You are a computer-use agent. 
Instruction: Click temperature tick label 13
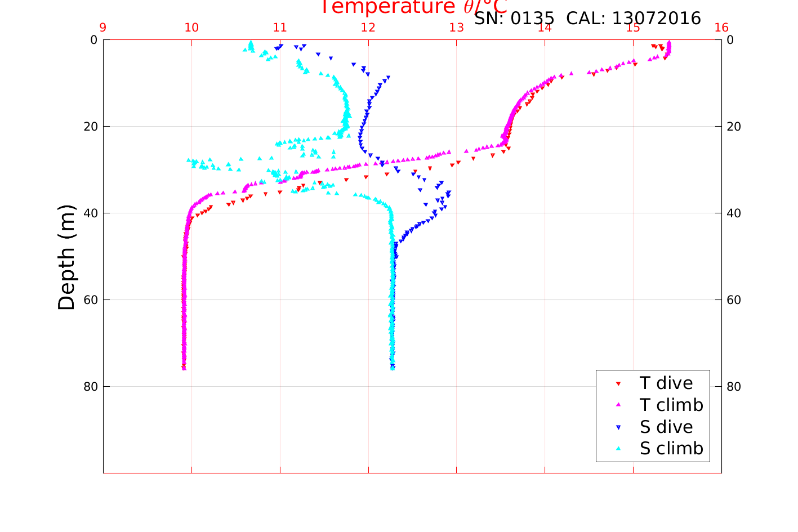[x=457, y=28]
